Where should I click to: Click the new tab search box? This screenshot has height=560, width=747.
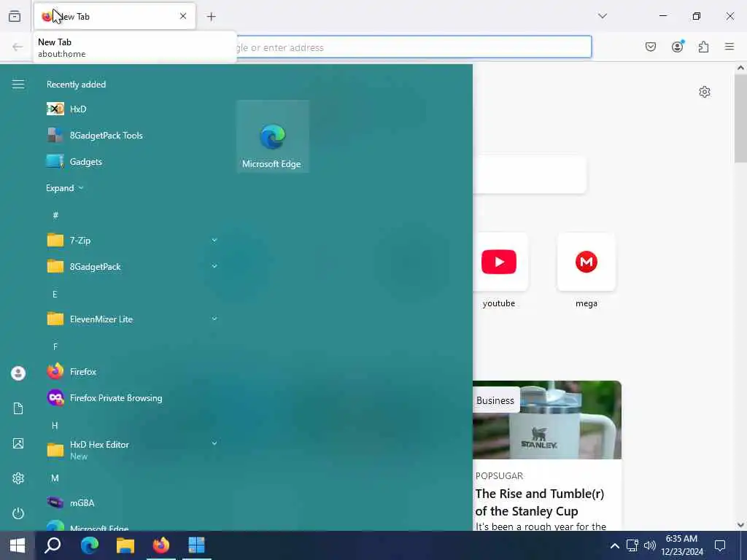530,174
